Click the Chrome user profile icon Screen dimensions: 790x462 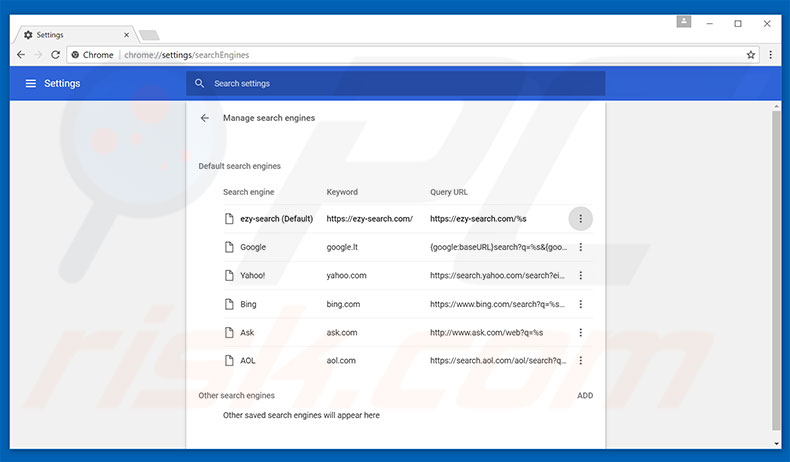pyautogui.click(x=684, y=22)
